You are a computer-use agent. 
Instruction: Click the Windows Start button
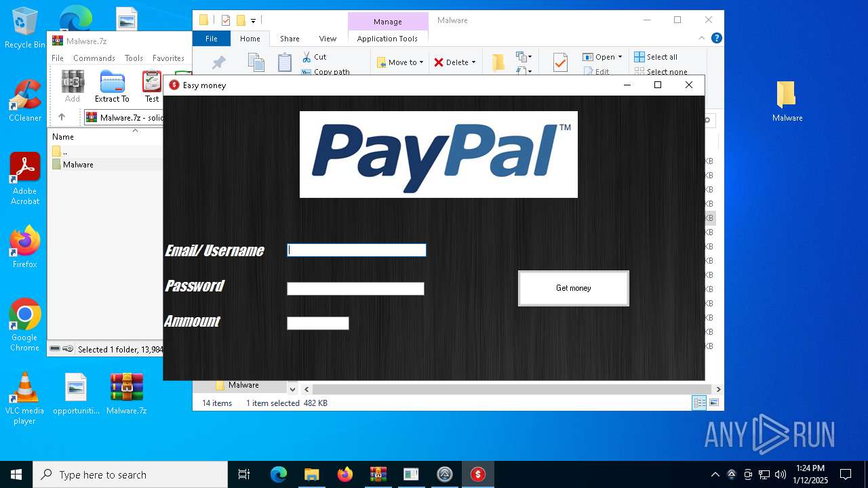(16, 474)
